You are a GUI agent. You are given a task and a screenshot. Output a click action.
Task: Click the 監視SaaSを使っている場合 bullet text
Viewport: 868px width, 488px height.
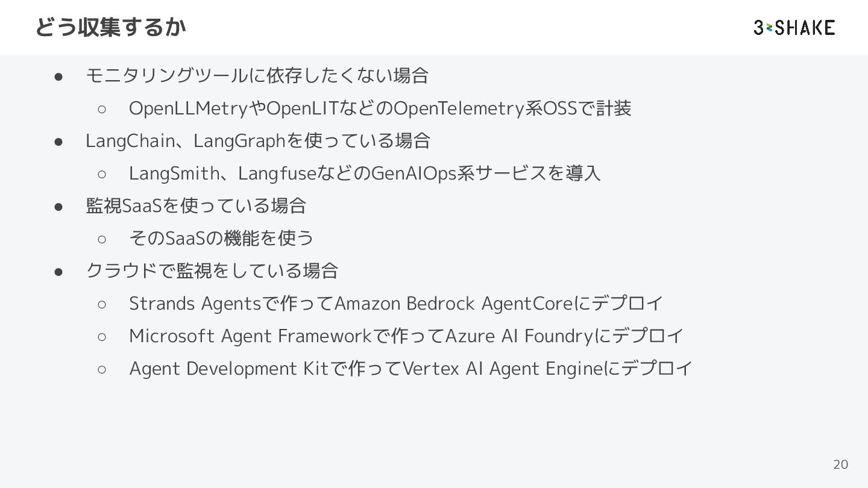196,206
